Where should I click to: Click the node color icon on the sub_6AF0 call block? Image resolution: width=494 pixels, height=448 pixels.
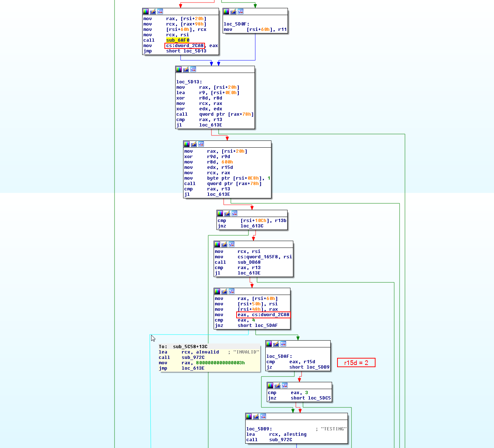coord(146,11)
